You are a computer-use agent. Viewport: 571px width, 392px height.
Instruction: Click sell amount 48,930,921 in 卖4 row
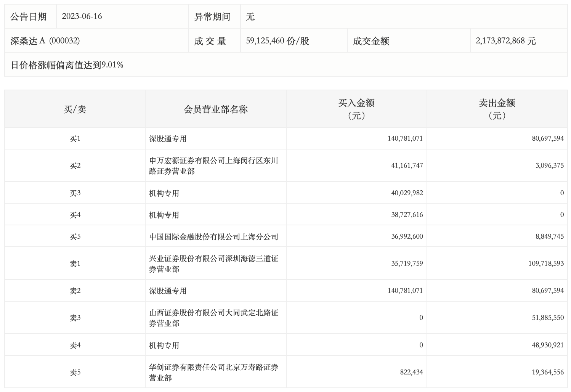click(x=547, y=345)
